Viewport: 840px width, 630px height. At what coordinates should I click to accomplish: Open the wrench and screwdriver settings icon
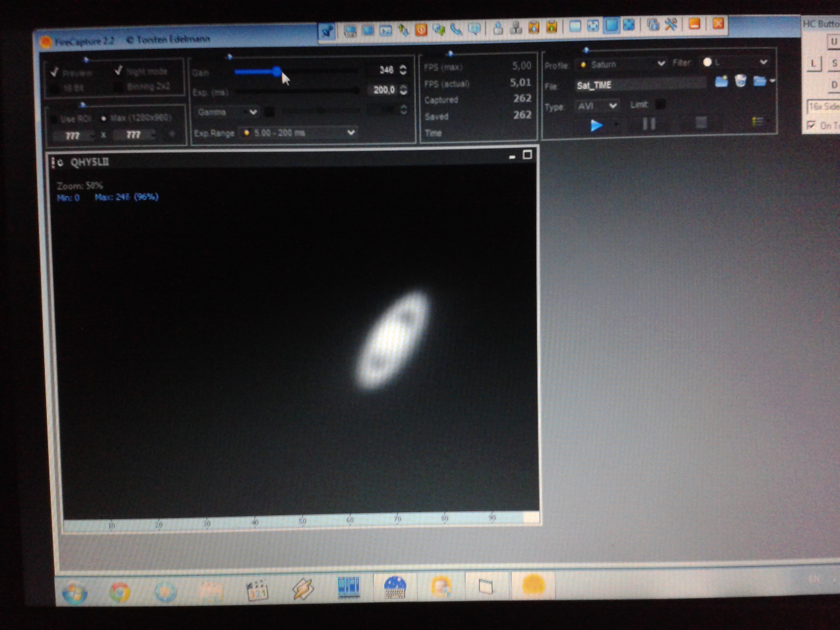tap(671, 25)
